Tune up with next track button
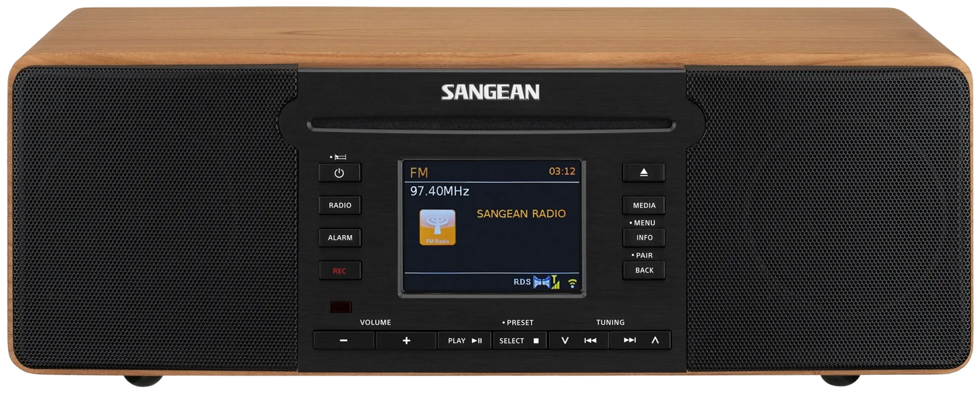This screenshot has width=980, height=393. [x=641, y=340]
